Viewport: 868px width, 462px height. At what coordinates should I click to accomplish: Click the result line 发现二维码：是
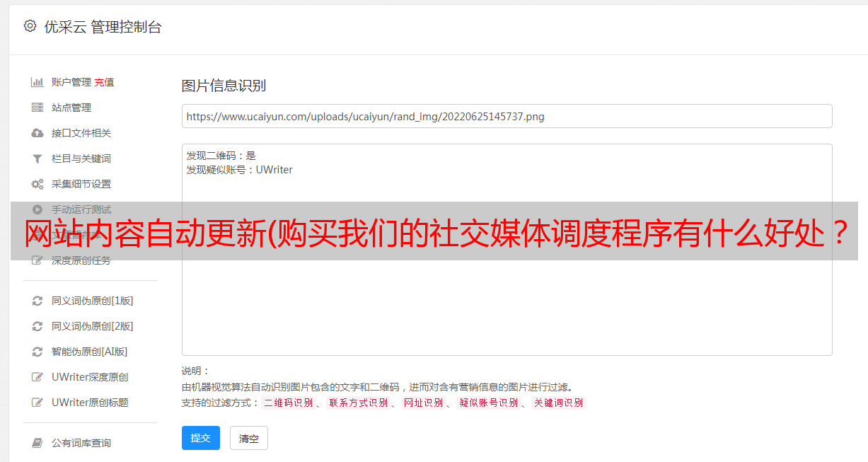(x=221, y=156)
